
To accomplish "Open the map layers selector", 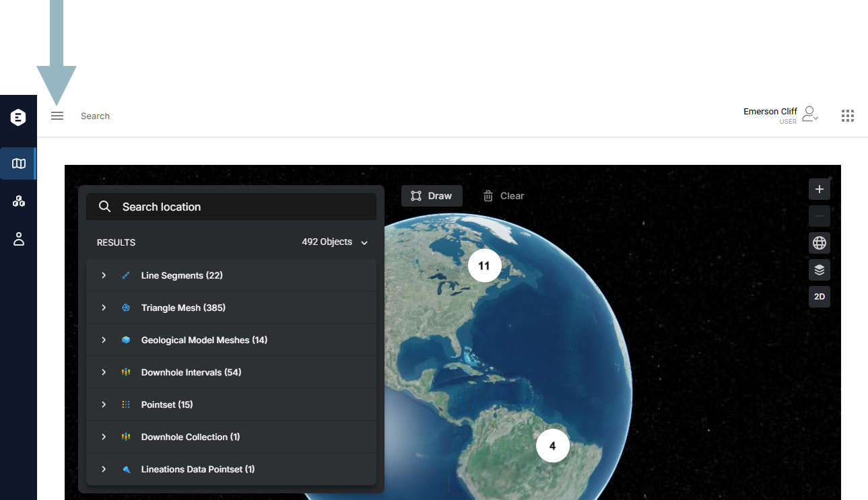I will click(x=820, y=270).
